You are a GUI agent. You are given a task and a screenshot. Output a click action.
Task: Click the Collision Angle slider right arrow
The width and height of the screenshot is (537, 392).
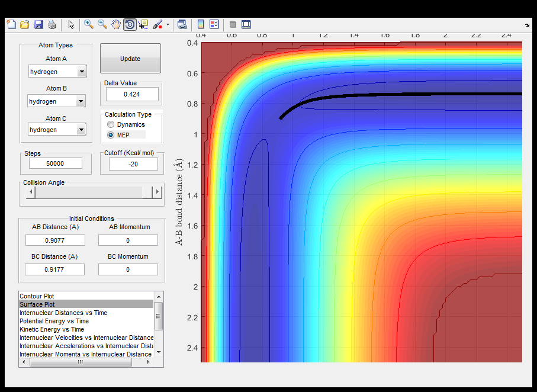(x=157, y=192)
